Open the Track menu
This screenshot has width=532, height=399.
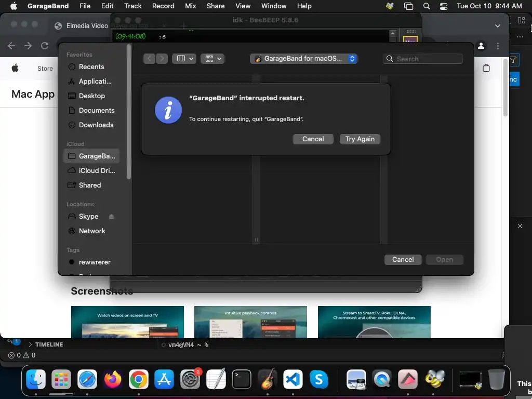pos(132,6)
